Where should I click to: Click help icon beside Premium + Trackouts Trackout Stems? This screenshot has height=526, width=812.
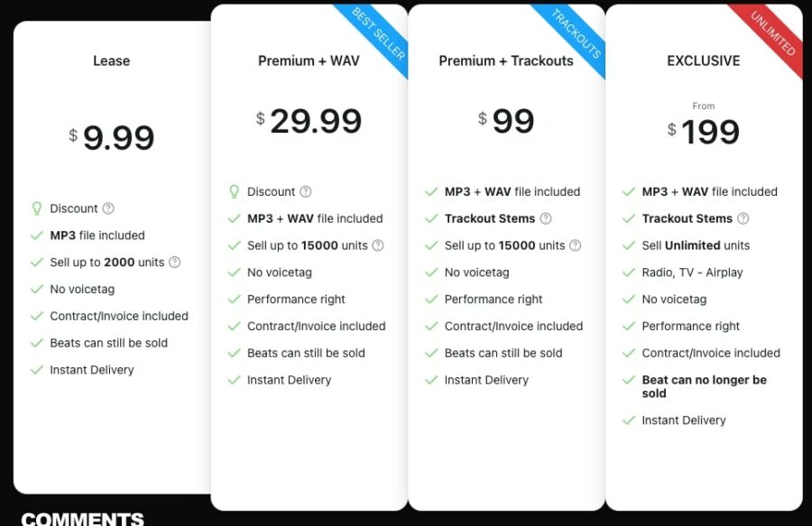point(546,218)
